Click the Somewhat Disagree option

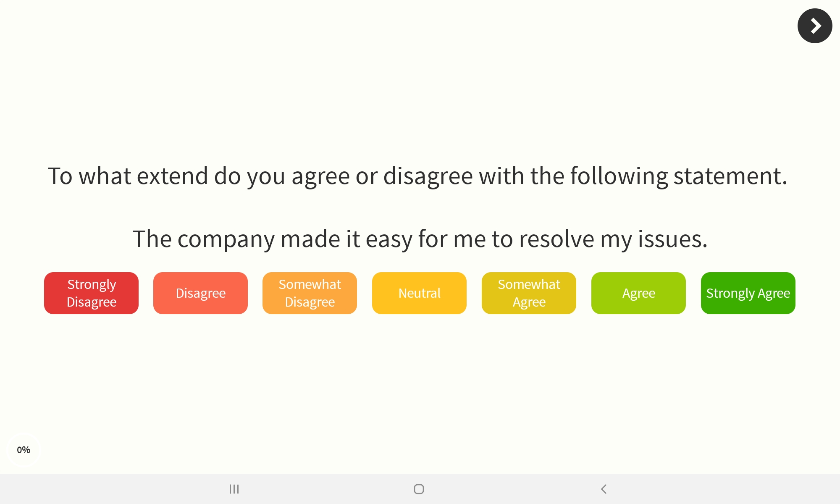pyautogui.click(x=310, y=293)
